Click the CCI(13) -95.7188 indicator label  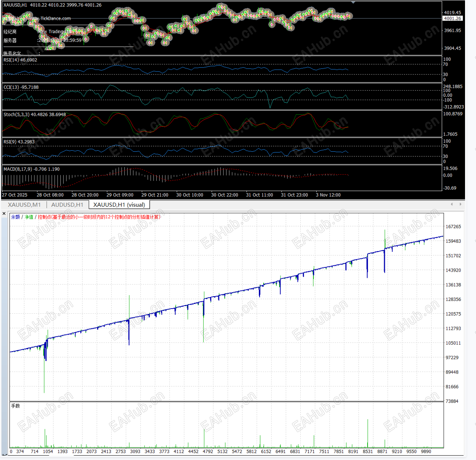[x=21, y=87]
